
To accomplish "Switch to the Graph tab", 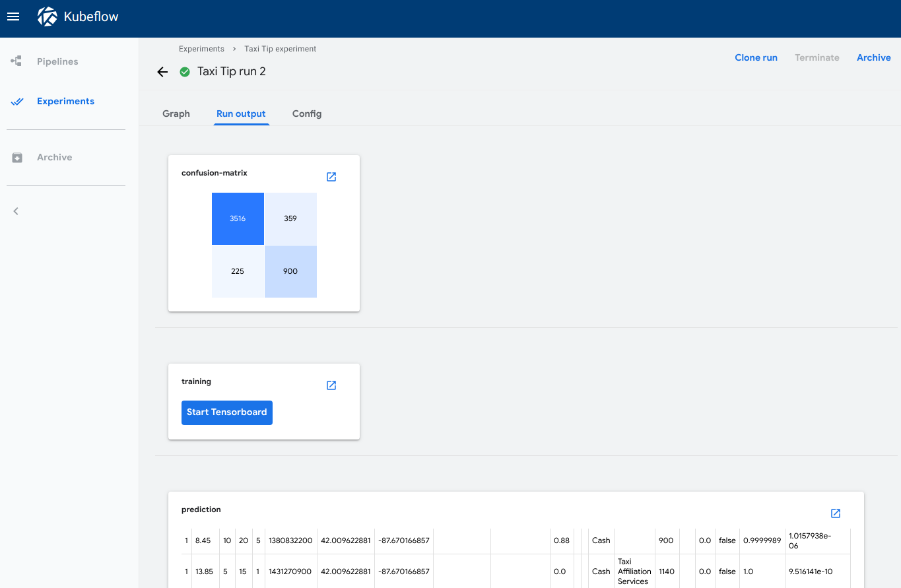I will pyautogui.click(x=176, y=114).
